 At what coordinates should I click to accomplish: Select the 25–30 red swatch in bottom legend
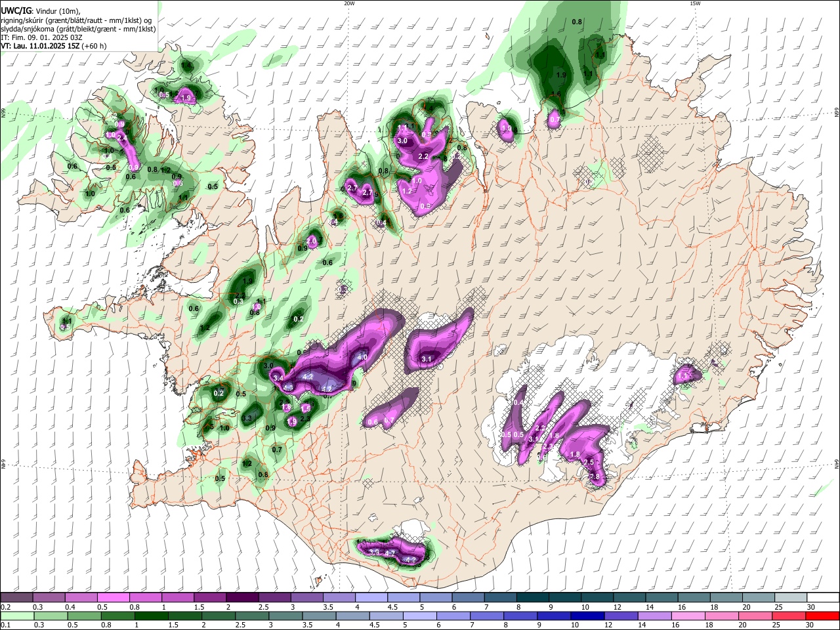(789, 616)
